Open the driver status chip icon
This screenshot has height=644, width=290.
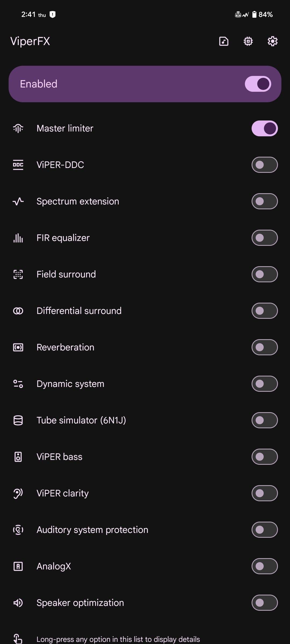point(248,41)
